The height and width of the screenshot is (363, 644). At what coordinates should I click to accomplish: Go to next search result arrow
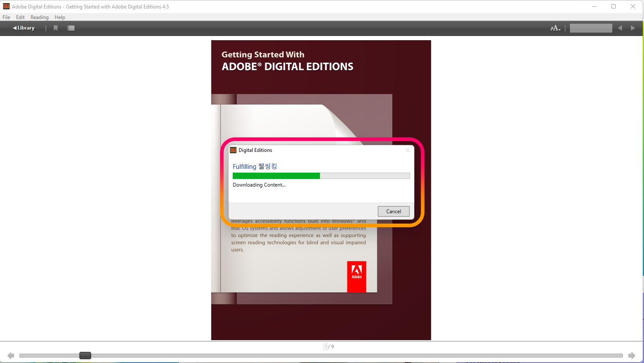(x=633, y=28)
